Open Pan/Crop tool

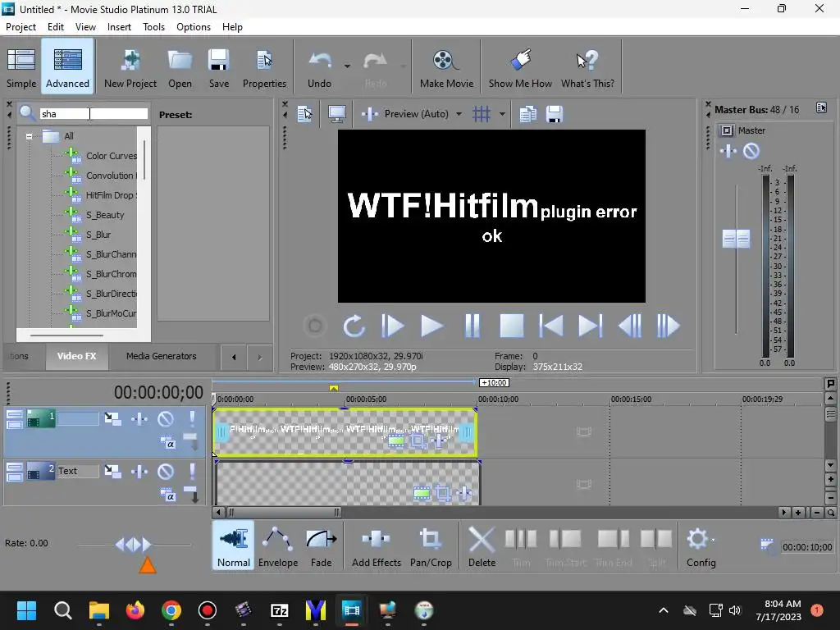click(x=431, y=546)
